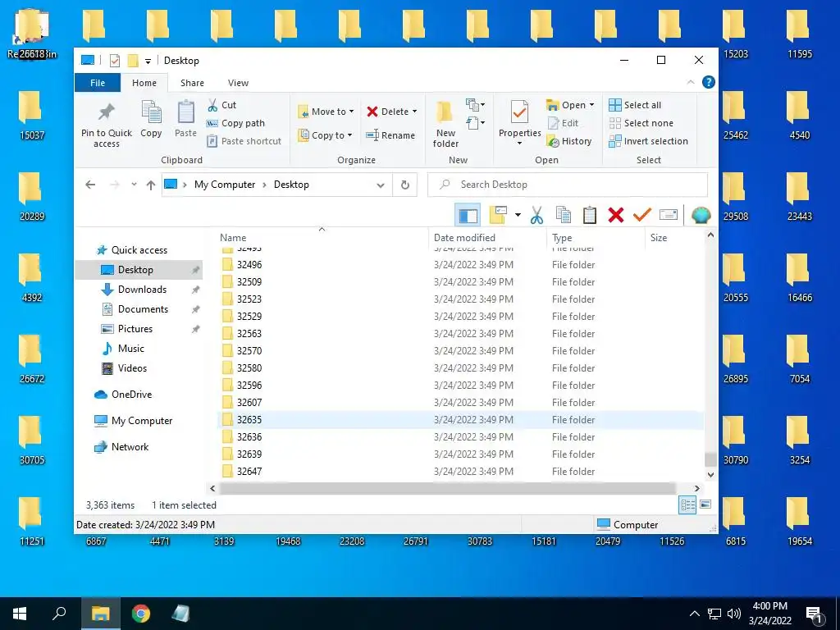Open the New item dropdown icon
Viewport: 840px width, 630px height.
click(x=475, y=104)
